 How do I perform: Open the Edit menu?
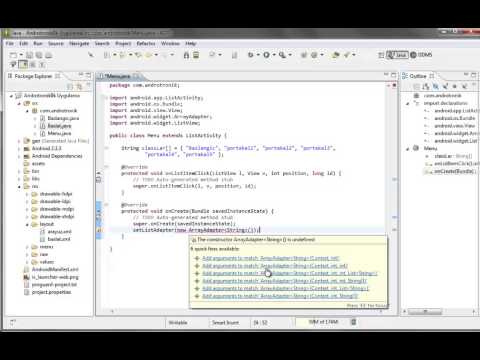click(x=24, y=44)
